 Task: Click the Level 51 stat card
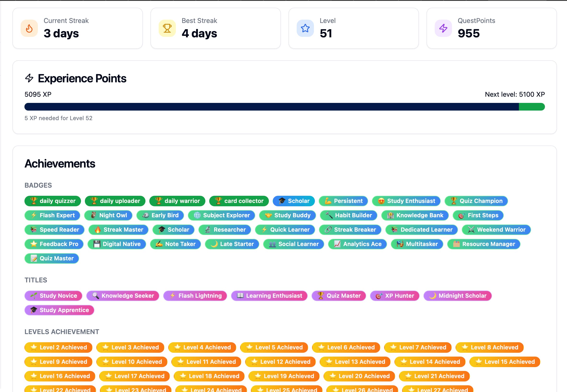click(x=353, y=28)
